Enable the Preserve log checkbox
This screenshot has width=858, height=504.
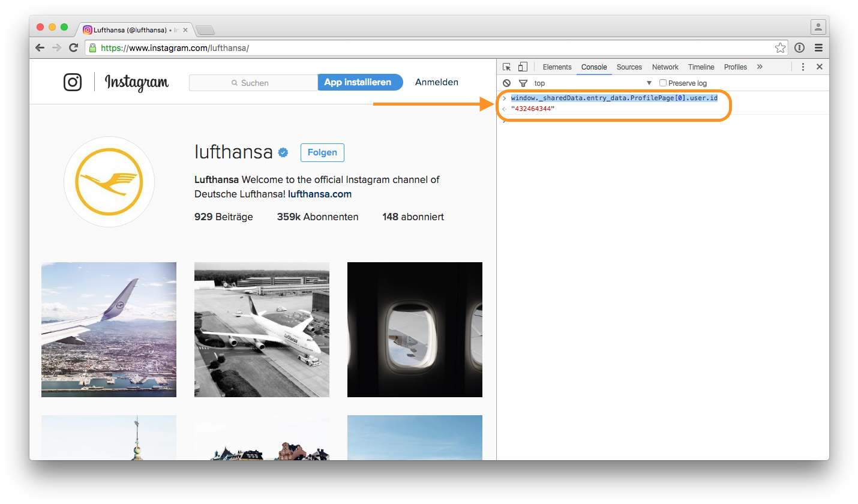coord(662,83)
